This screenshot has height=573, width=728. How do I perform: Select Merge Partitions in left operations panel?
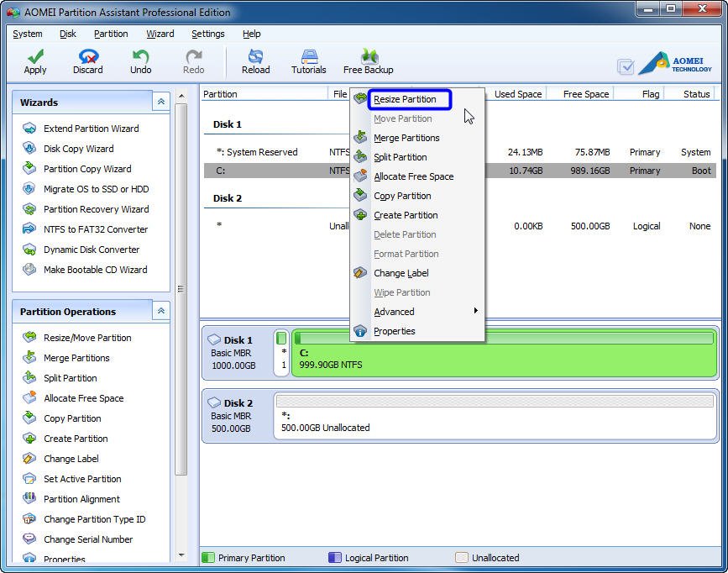coord(76,358)
